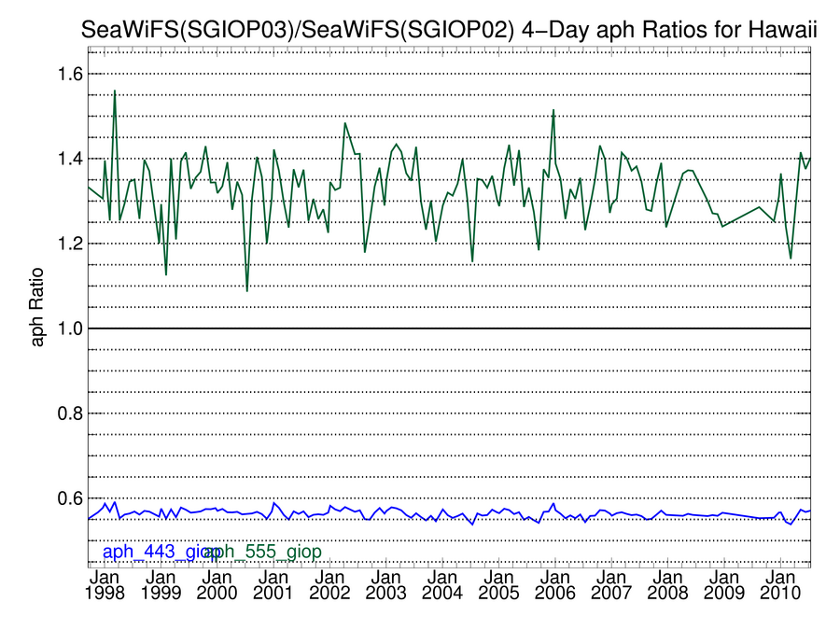The height and width of the screenshot is (630, 840).
Task: Click the green line's highest peak in early 1998
Action: click(115, 91)
